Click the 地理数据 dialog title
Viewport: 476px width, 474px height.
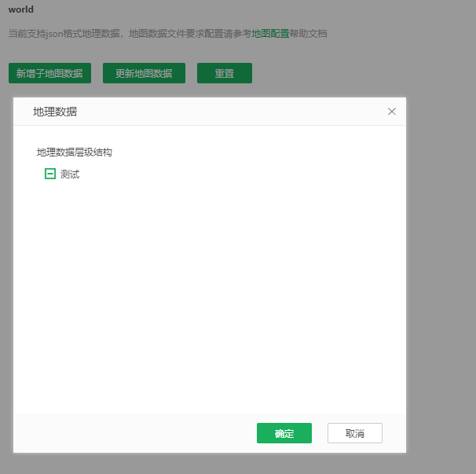pos(55,112)
